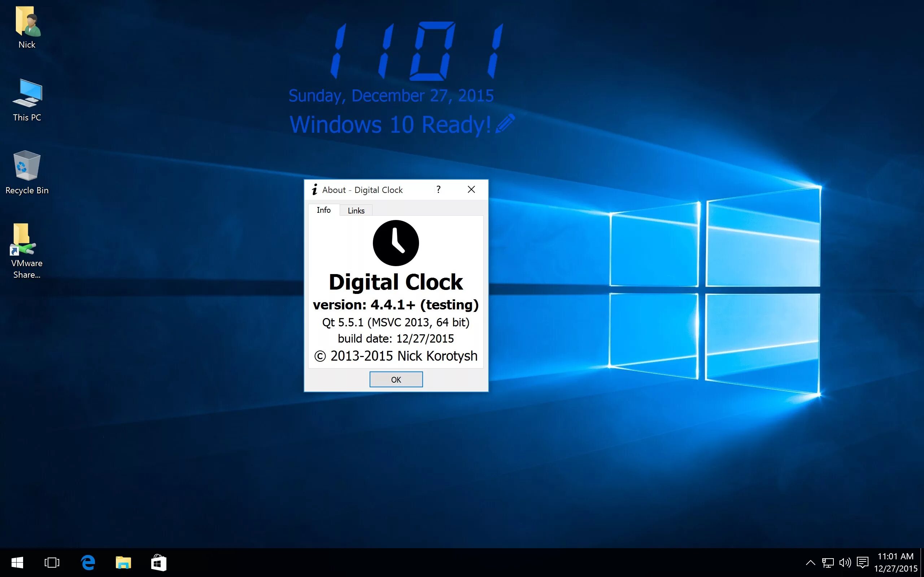
Task: Click the Digital Clock app icon
Action: tap(396, 243)
